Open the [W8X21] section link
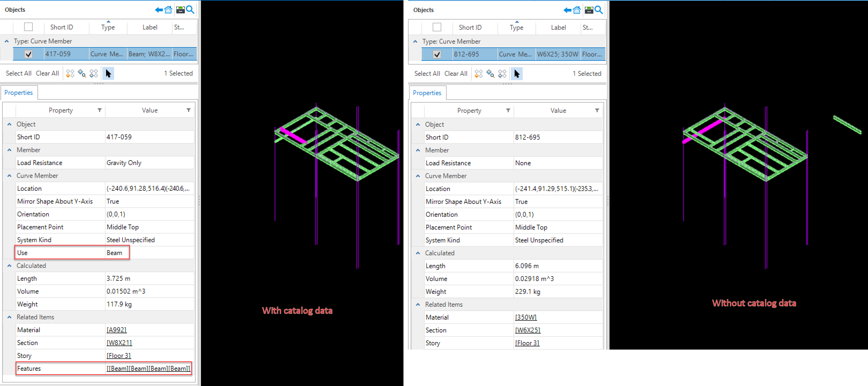 pyautogui.click(x=119, y=343)
